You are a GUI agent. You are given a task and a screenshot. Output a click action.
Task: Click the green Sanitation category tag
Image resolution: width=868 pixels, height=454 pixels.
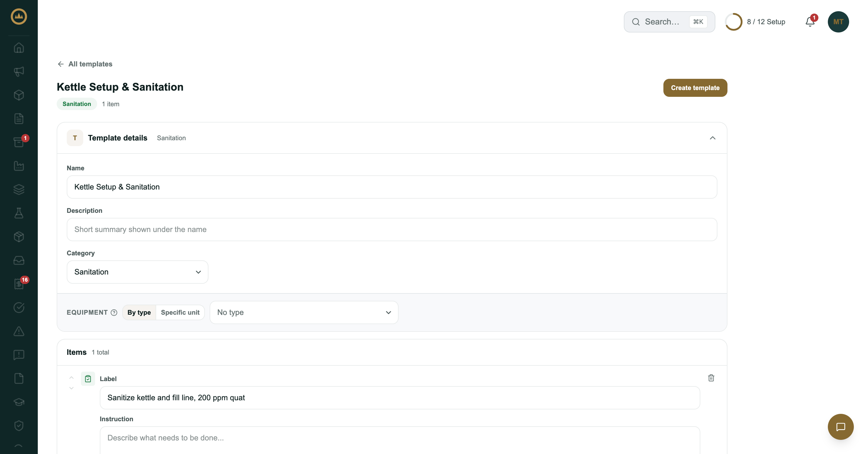tap(76, 104)
